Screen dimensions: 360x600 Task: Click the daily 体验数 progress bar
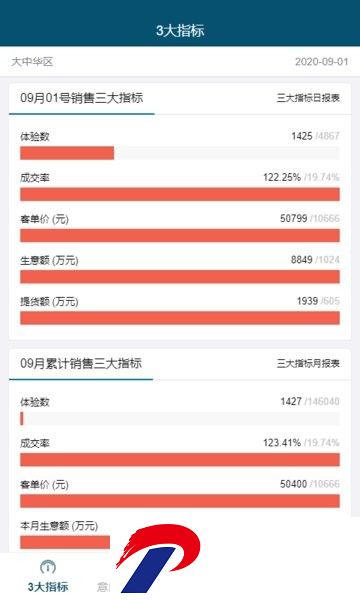pyautogui.click(x=180, y=153)
